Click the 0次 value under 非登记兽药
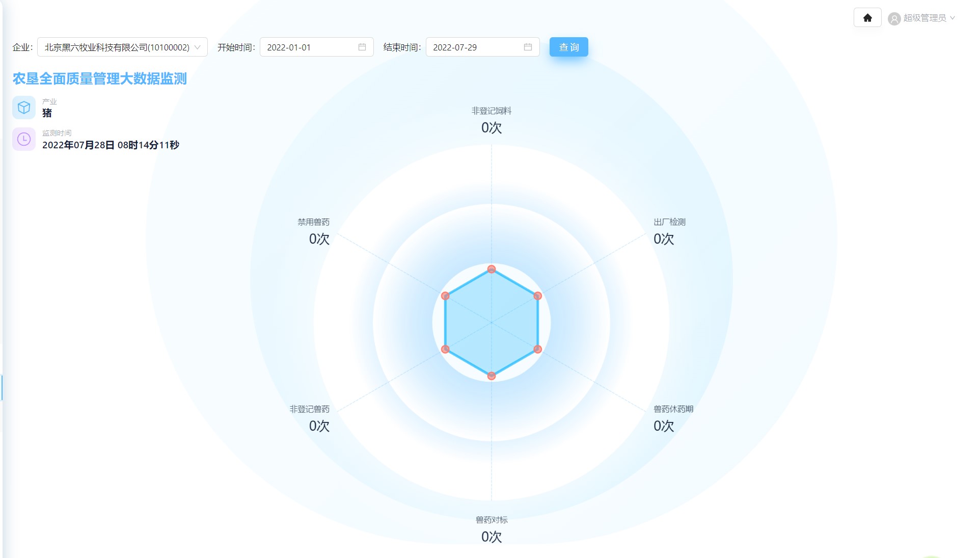Image resolution: width=980 pixels, height=558 pixels. (319, 426)
